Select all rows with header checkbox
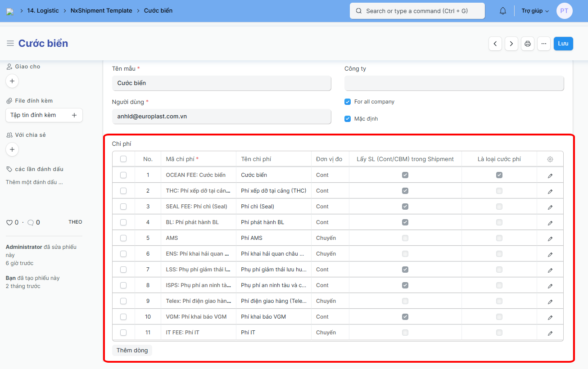 (123, 159)
